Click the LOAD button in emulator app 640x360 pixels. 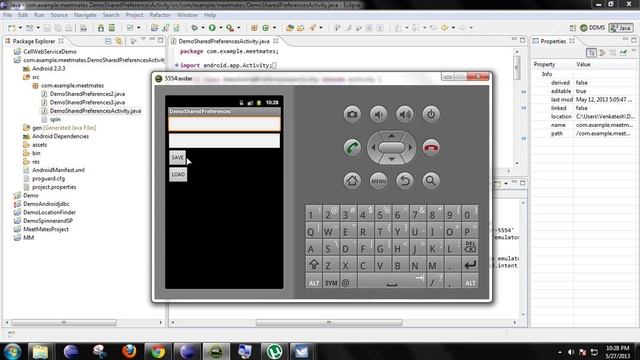pyautogui.click(x=178, y=174)
